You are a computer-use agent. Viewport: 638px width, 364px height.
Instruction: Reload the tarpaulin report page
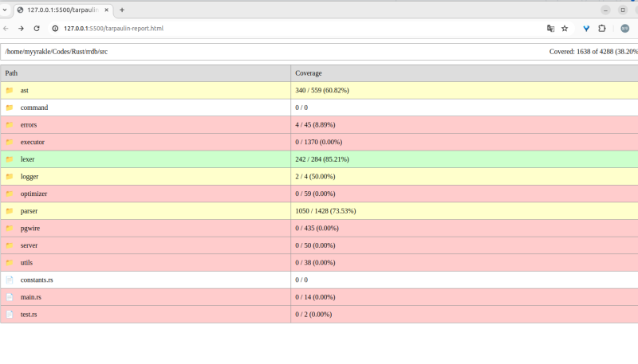click(x=37, y=28)
